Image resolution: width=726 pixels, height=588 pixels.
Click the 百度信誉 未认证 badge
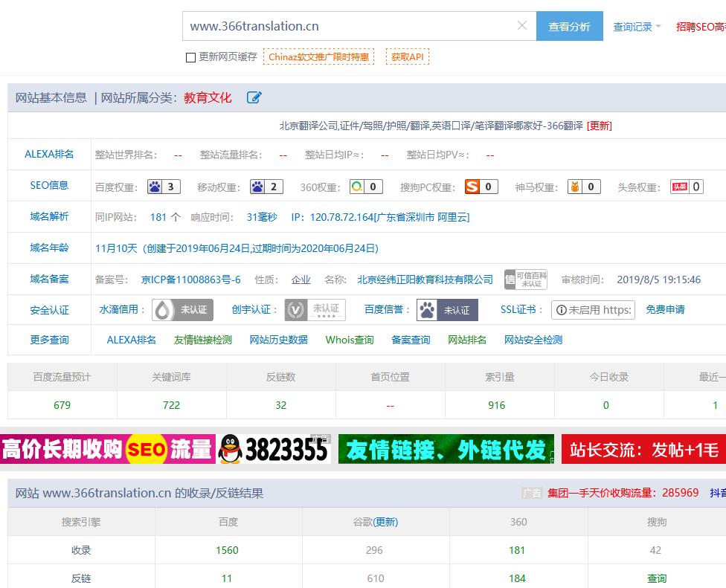pyautogui.click(x=447, y=310)
